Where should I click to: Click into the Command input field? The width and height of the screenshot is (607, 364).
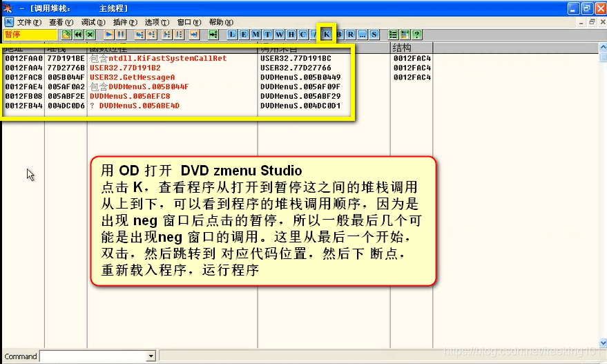pos(93,356)
